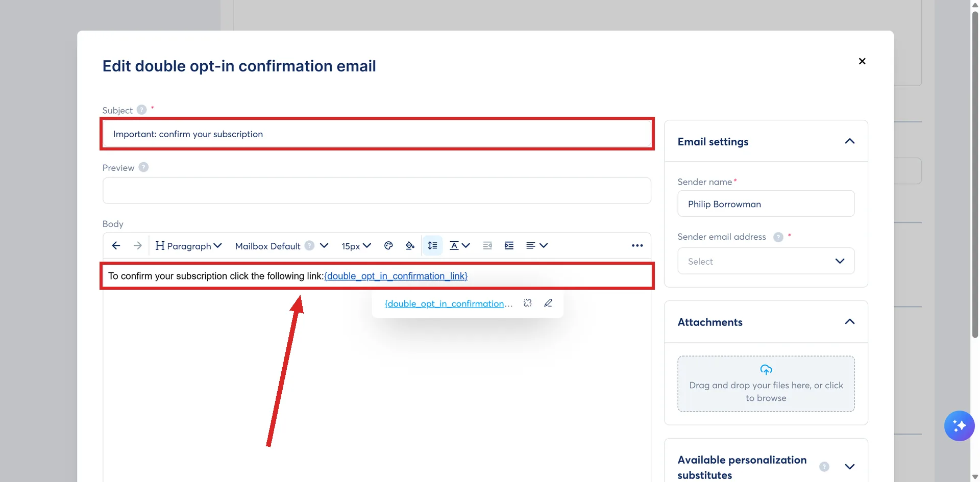Click the page vertical scrollbar thumb
The image size is (980, 482).
975,174
